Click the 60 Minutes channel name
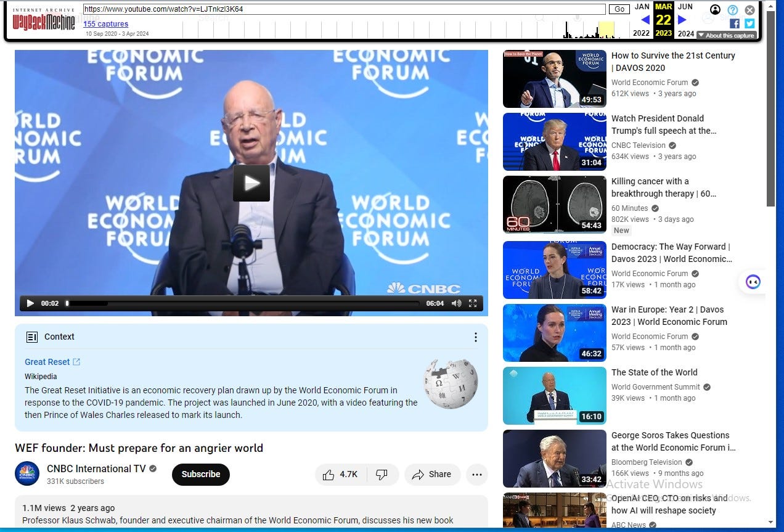Screen dimensions: 784x532 [x=630, y=208]
